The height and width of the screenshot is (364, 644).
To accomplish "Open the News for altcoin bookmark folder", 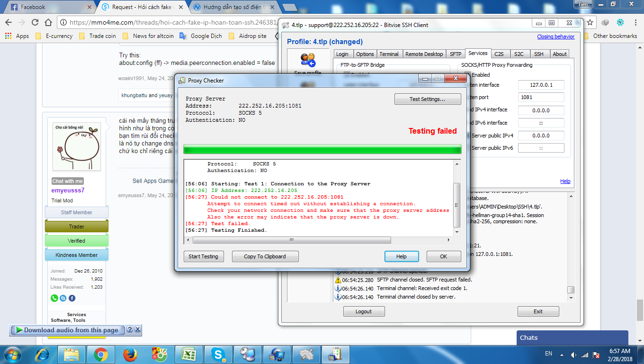I will (148, 36).
